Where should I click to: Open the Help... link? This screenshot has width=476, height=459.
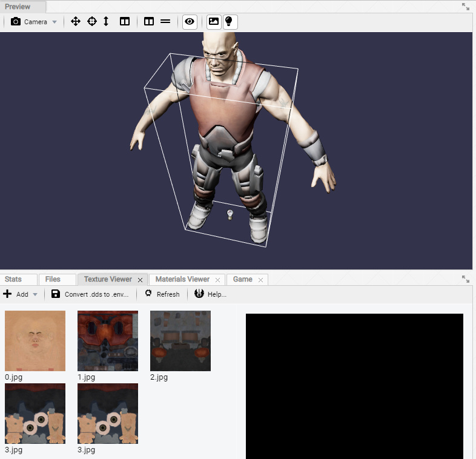tap(217, 294)
